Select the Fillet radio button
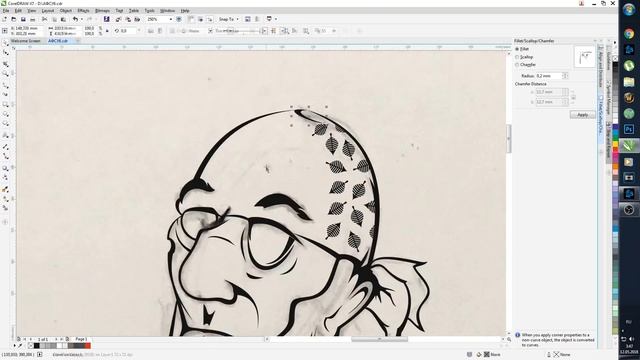 coord(517,49)
